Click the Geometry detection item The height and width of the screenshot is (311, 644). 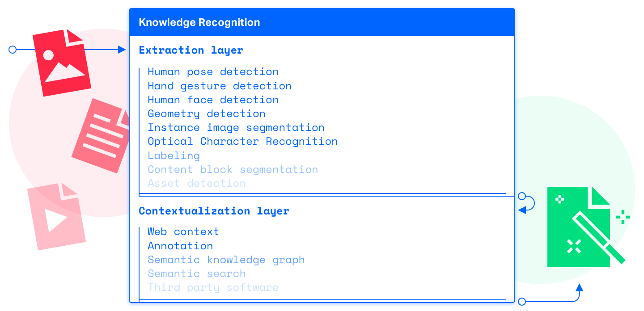207,114
